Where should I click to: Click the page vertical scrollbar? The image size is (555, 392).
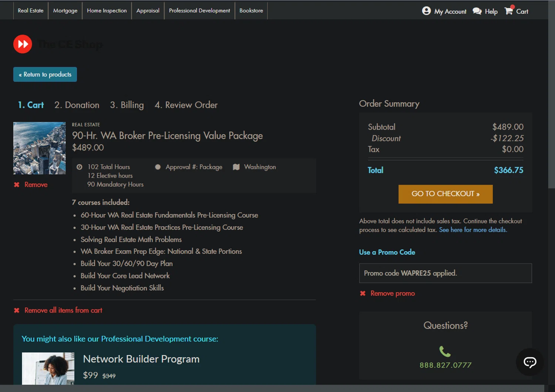click(x=551, y=94)
